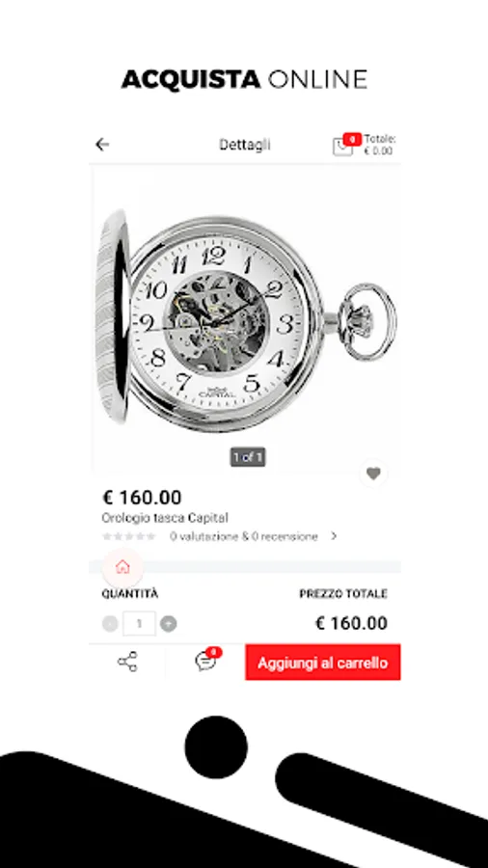Image resolution: width=488 pixels, height=868 pixels.
Task: Click Aggiungi al carrello button
Action: click(x=323, y=662)
